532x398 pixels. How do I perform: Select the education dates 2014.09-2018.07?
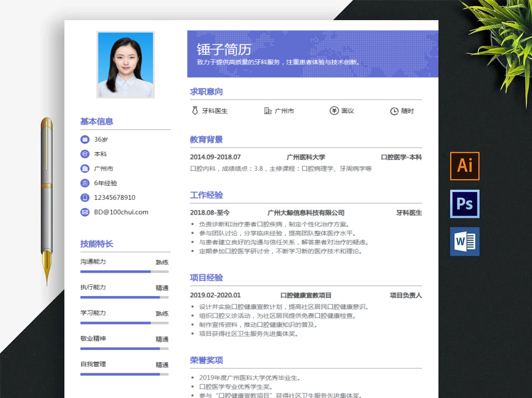tap(216, 157)
